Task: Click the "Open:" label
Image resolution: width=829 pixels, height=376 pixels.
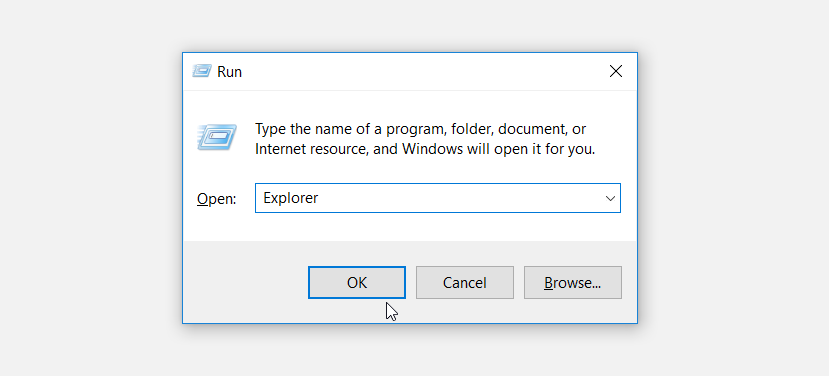Action: [x=217, y=199]
